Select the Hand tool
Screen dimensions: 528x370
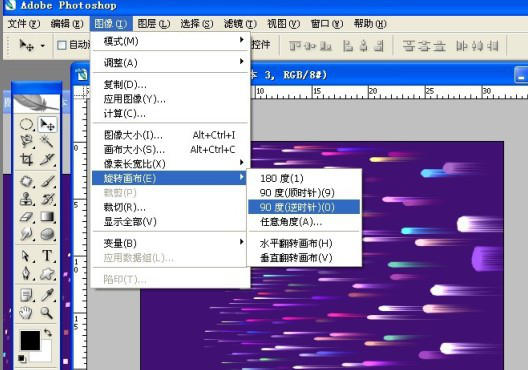26,313
